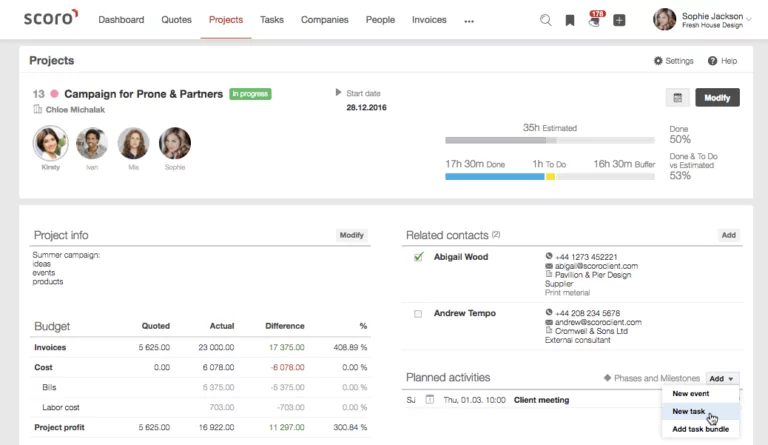Click the dark Modify project button
The height and width of the screenshot is (445, 768).
717,97
